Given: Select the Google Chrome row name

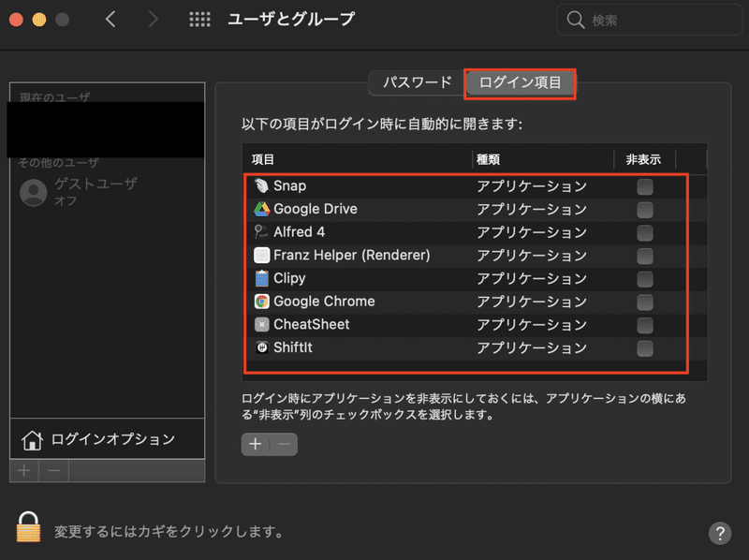Looking at the screenshot, I should point(324,302).
